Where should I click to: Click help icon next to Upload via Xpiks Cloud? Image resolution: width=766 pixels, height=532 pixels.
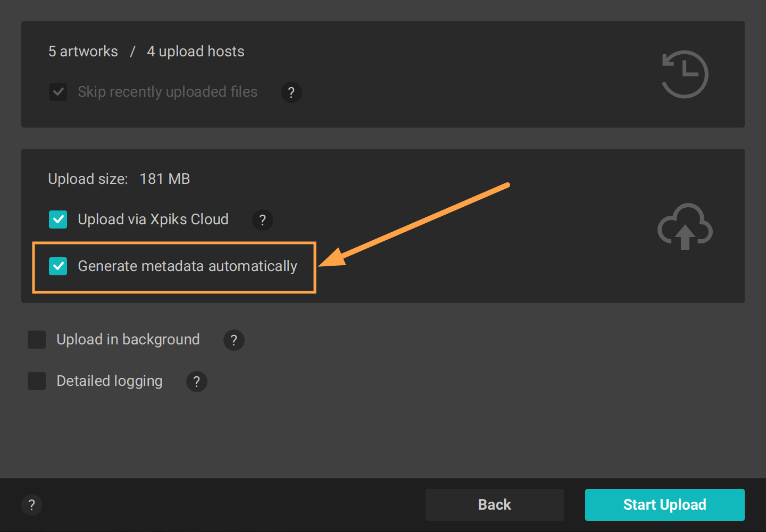point(263,219)
